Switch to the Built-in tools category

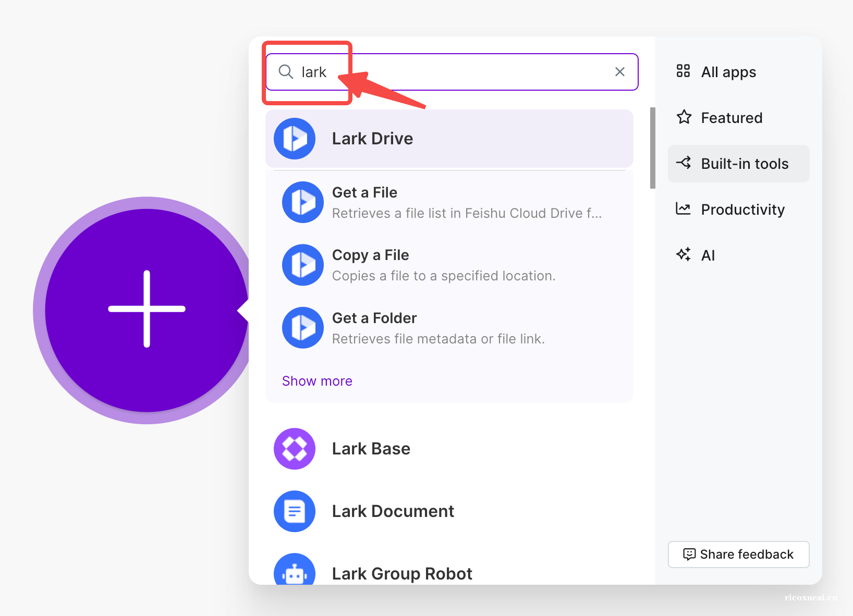point(739,164)
